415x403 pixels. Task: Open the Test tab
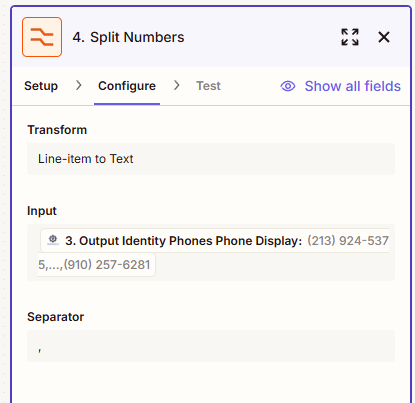click(x=208, y=86)
